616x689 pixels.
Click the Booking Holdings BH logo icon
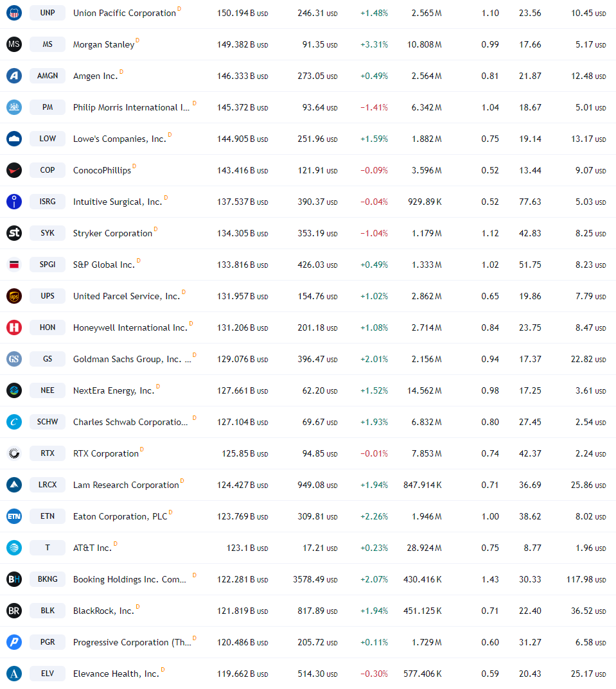[14, 579]
